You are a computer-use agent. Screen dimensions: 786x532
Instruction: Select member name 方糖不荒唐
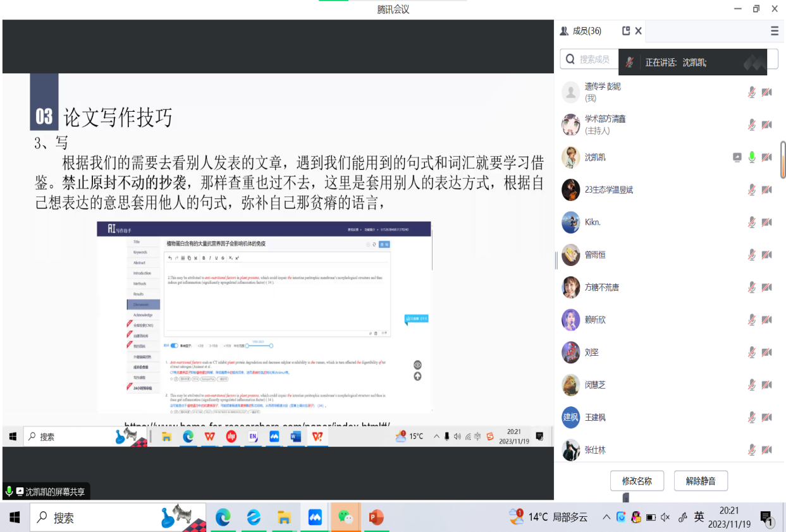[x=602, y=287]
